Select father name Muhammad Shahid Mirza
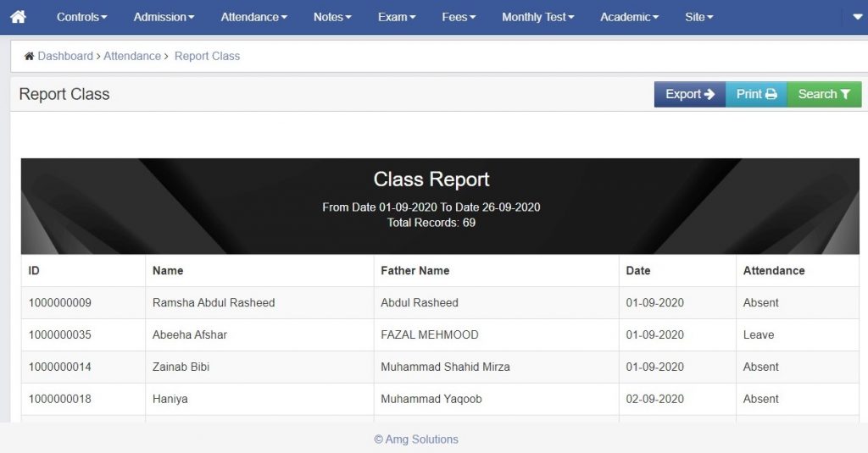This screenshot has width=868, height=453. click(446, 367)
